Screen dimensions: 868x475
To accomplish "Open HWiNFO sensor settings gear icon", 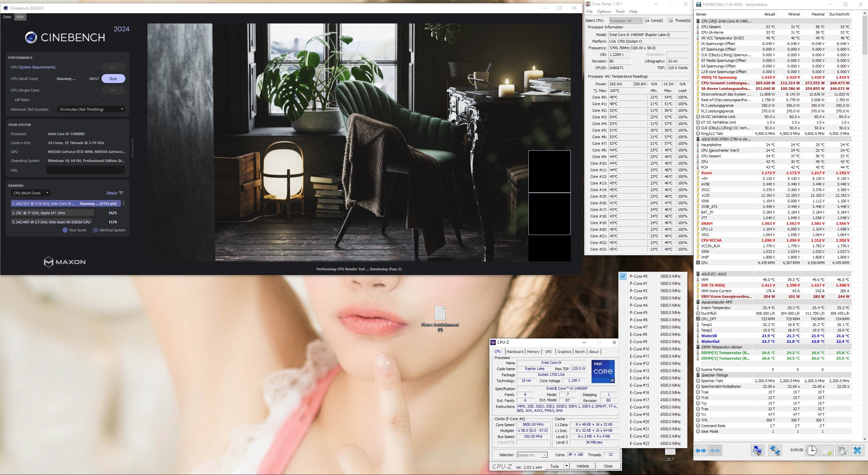I will click(x=842, y=451).
